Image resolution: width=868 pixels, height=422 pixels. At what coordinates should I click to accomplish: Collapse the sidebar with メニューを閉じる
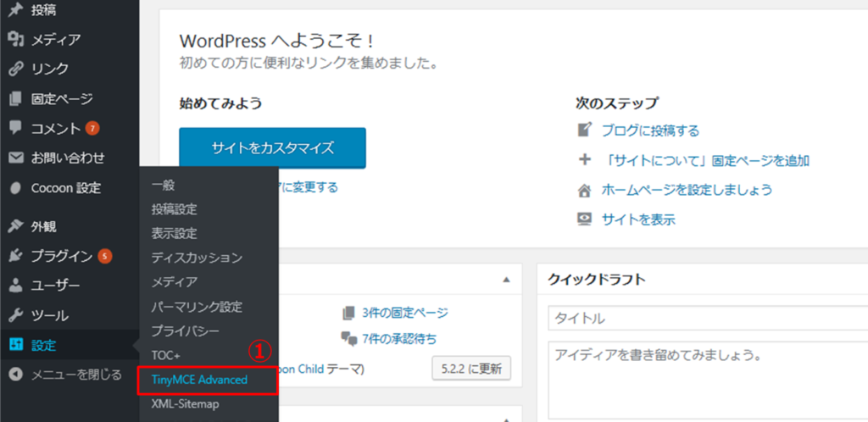pyautogui.click(x=68, y=375)
